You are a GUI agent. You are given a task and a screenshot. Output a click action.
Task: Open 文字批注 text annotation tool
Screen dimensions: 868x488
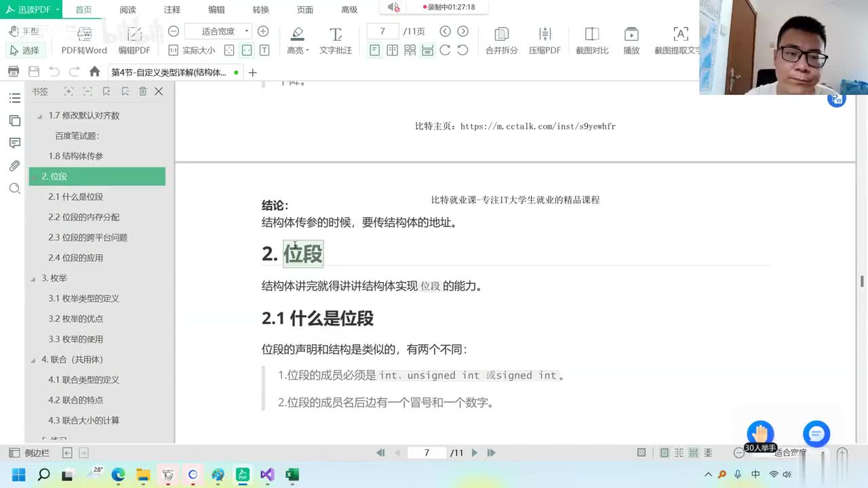336,41
